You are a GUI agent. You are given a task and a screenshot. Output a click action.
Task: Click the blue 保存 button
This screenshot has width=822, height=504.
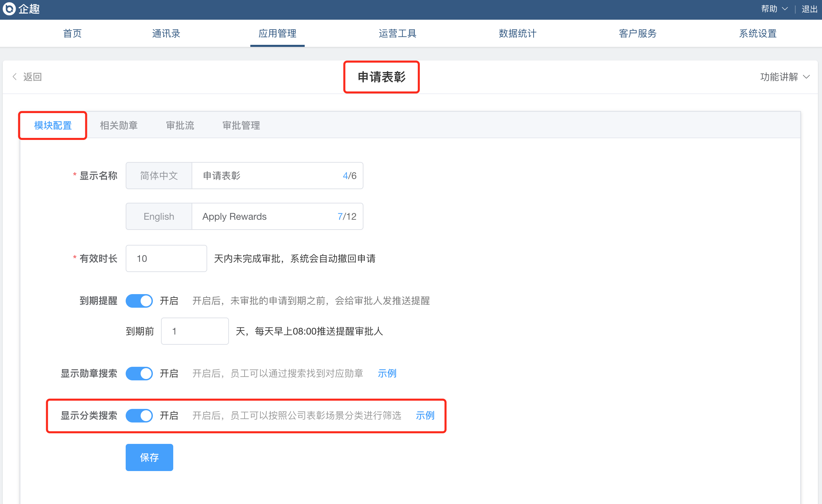coord(149,457)
